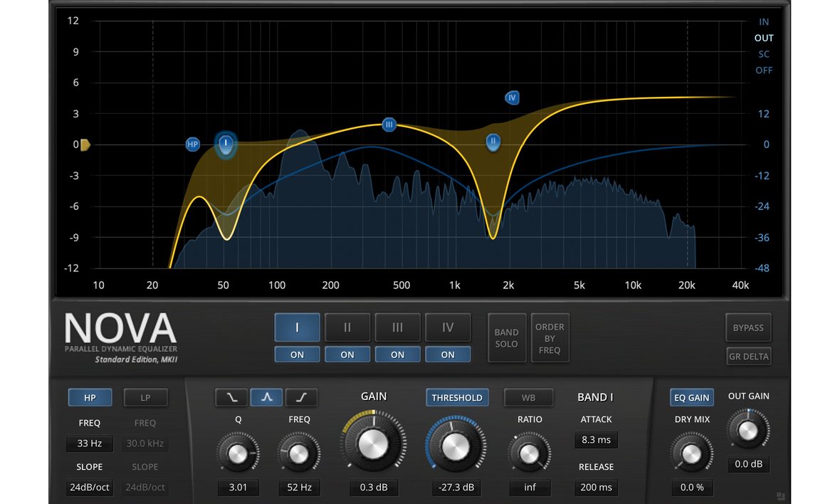Click the HP frequency field 33 Hz
840x504 pixels.
tap(90, 443)
